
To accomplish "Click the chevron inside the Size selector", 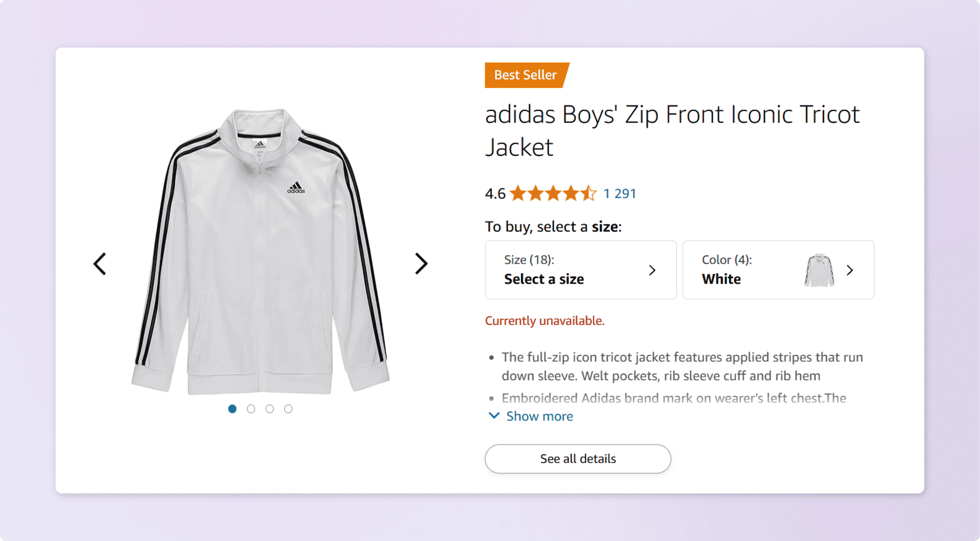I will (x=652, y=270).
